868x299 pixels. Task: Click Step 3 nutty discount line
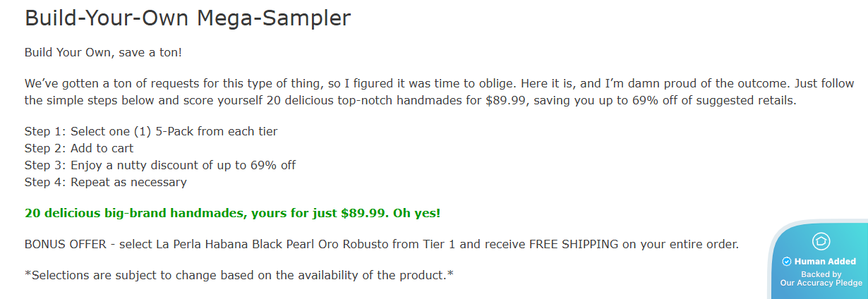[160, 165]
